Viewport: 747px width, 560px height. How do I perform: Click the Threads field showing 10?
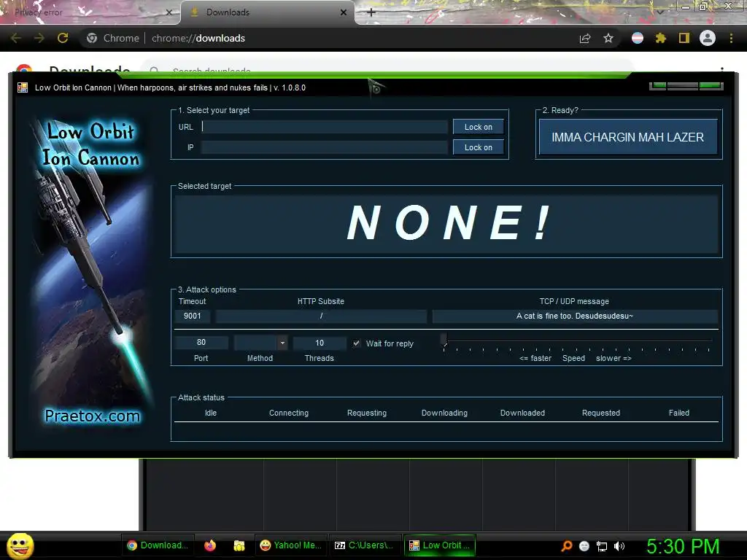[320, 343]
